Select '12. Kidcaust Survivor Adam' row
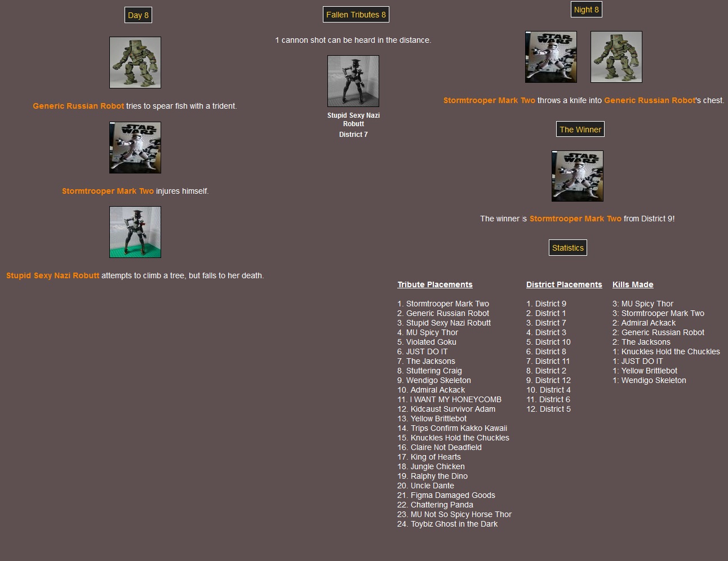This screenshot has width=728, height=561. point(446,409)
